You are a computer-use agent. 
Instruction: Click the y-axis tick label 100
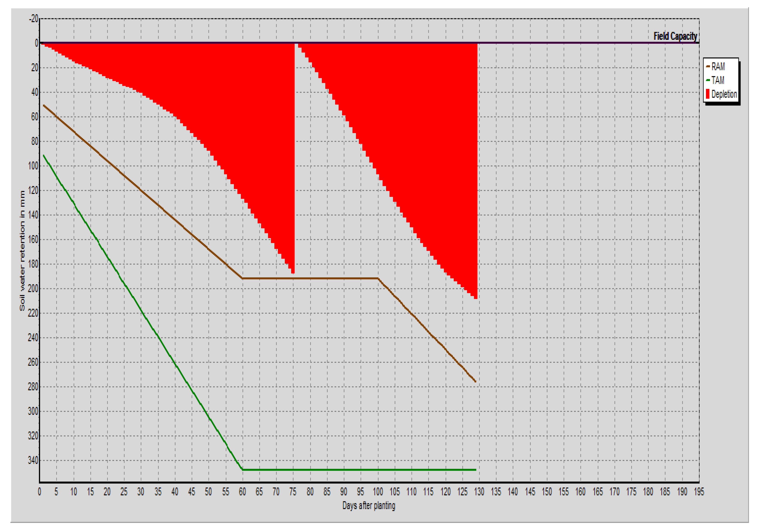coord(33,166)
